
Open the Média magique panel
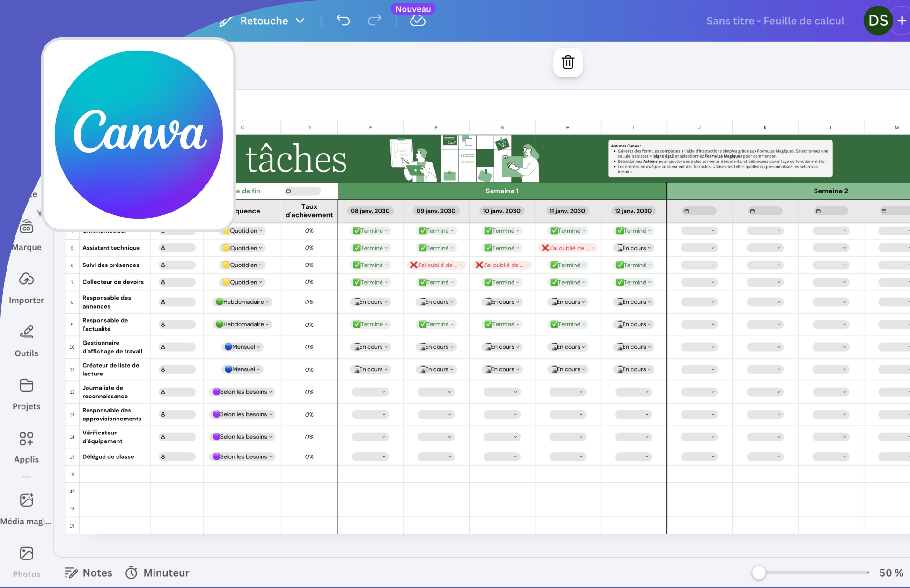point(26,508)
